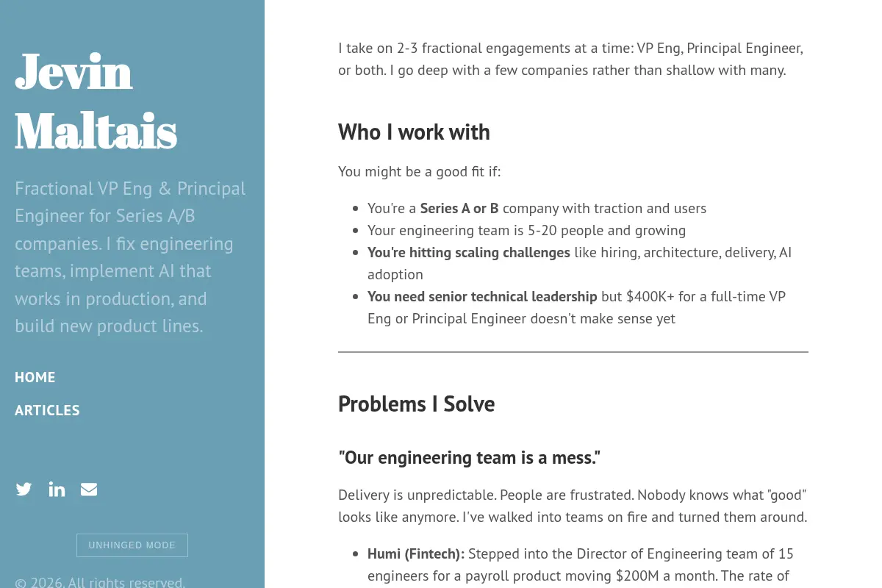
Task: Open the ARTICLES section
Action: coord(47,410)
